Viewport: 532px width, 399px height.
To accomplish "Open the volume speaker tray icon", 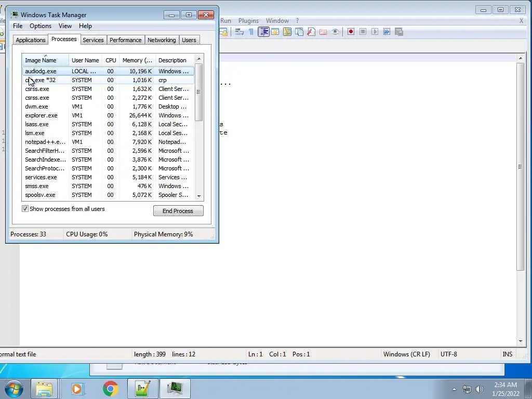I will point(480,389).
